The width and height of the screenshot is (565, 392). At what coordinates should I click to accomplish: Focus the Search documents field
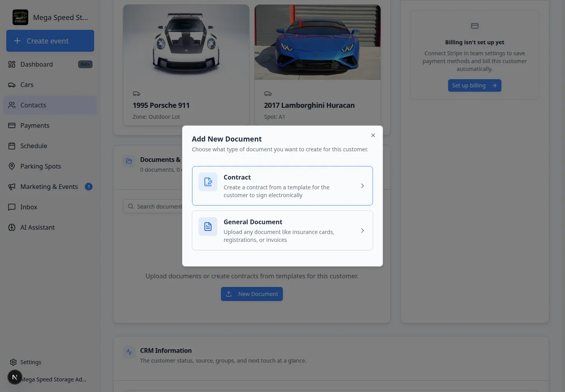pyautogui.click(x=153, y=207)
